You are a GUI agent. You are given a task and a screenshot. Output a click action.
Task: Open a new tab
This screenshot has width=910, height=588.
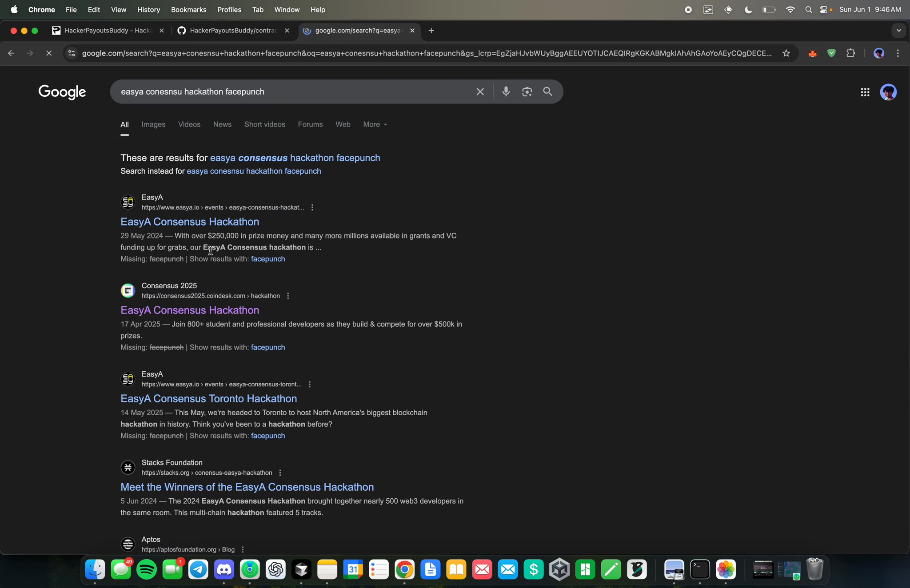[x=431, y=31]
